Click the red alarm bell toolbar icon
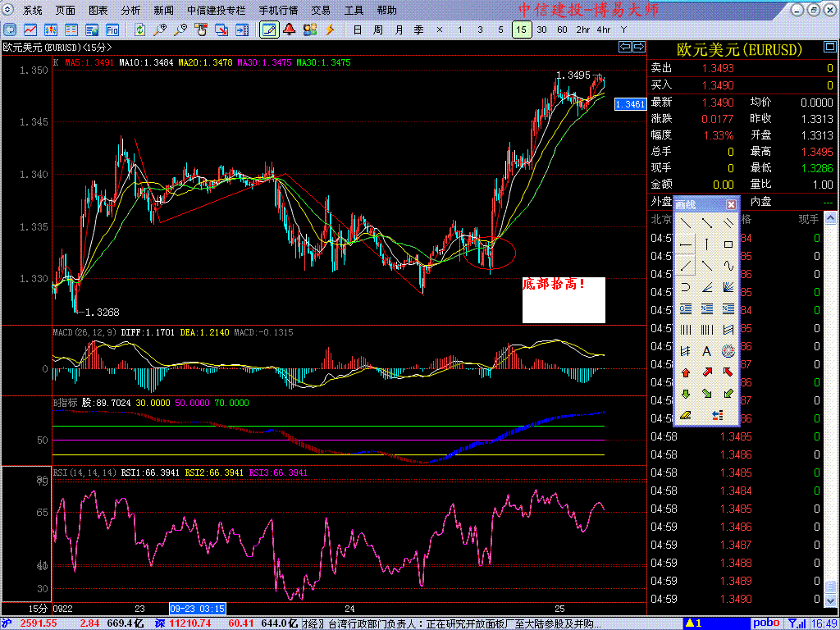840x630 pixels. point(289,30)
